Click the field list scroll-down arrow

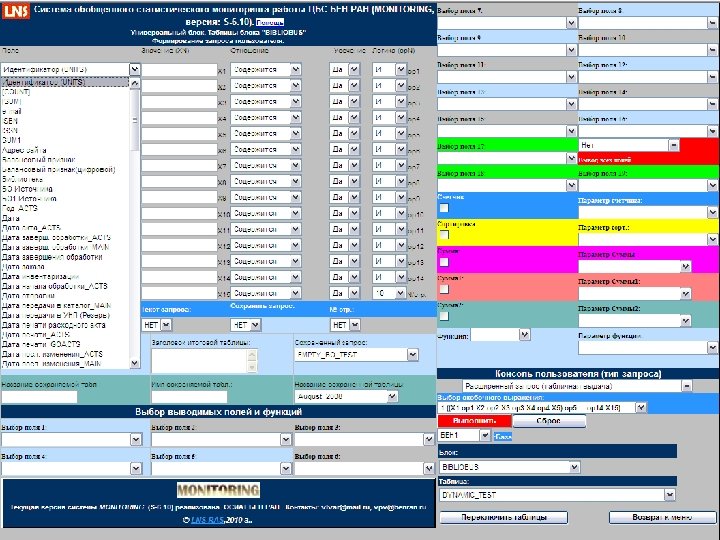click(x=135, y=363)
